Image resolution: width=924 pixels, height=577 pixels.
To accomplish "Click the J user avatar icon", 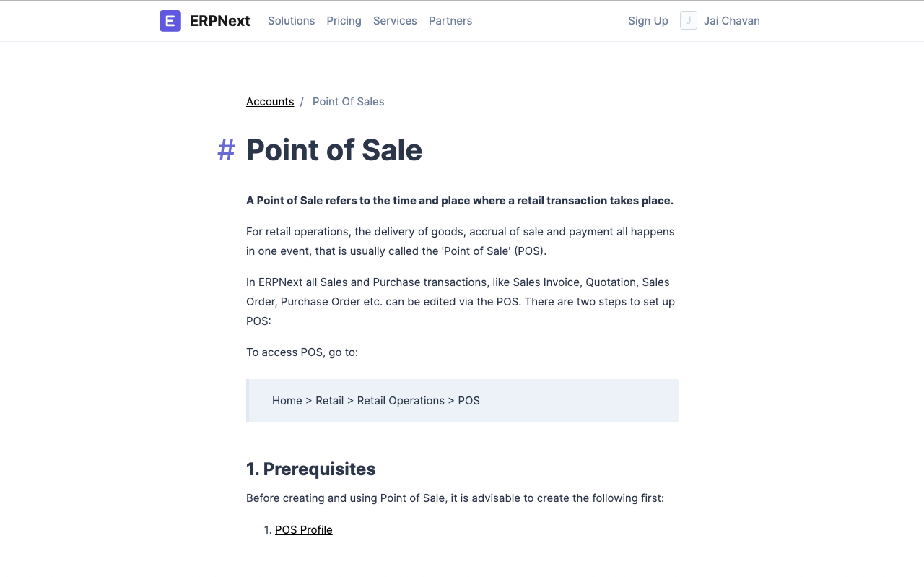I will pyautogui.click(x=689, y=20).
